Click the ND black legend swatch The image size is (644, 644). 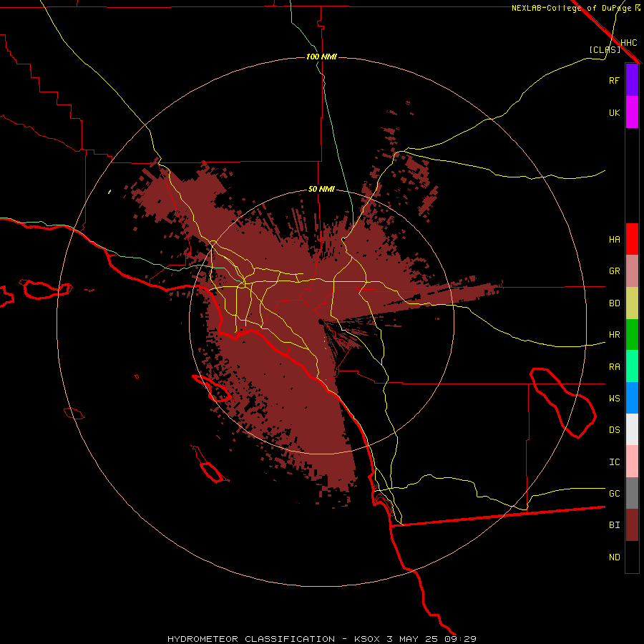[x=632, y=557]
